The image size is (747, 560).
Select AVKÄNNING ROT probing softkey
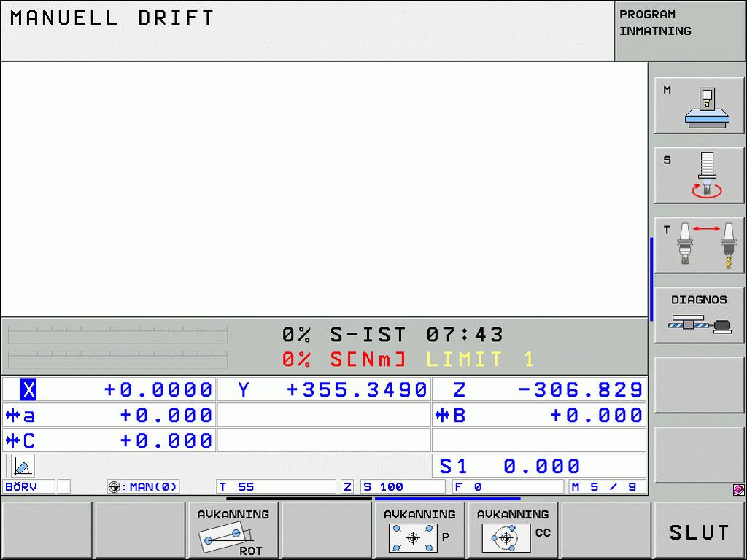click(233, 531)
